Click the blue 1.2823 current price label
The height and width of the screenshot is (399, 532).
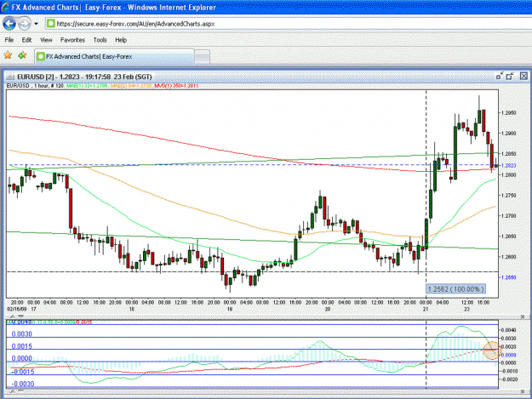(x=508, y=165)
